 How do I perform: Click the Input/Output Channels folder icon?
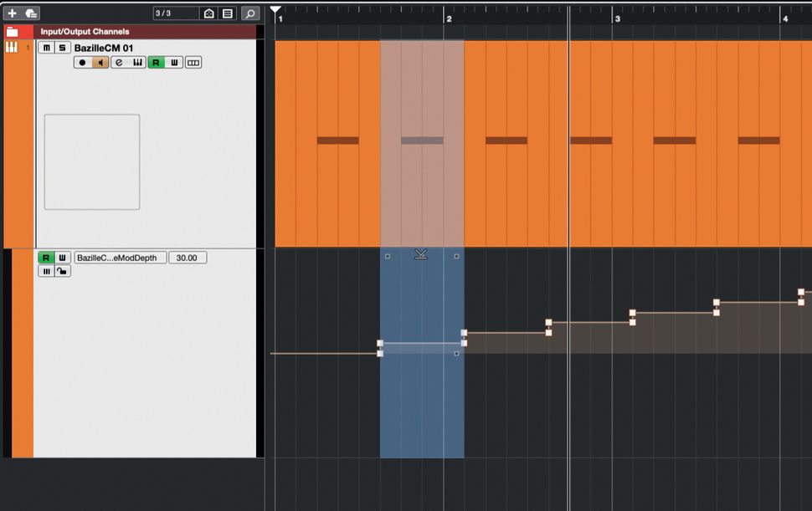coord(12,30)
